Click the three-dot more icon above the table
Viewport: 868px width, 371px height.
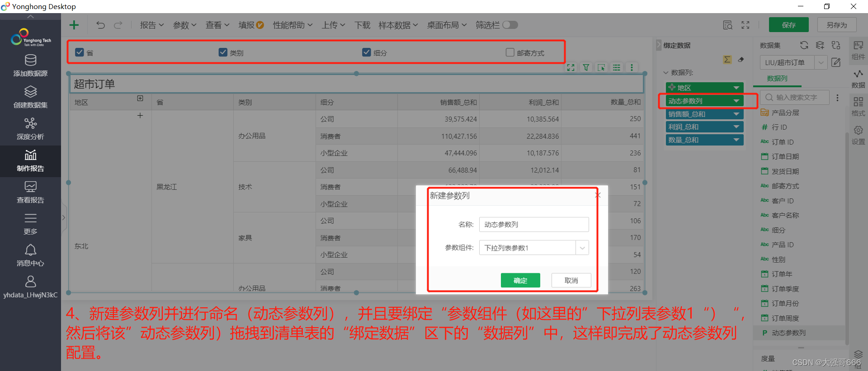(x=632, y=67)
